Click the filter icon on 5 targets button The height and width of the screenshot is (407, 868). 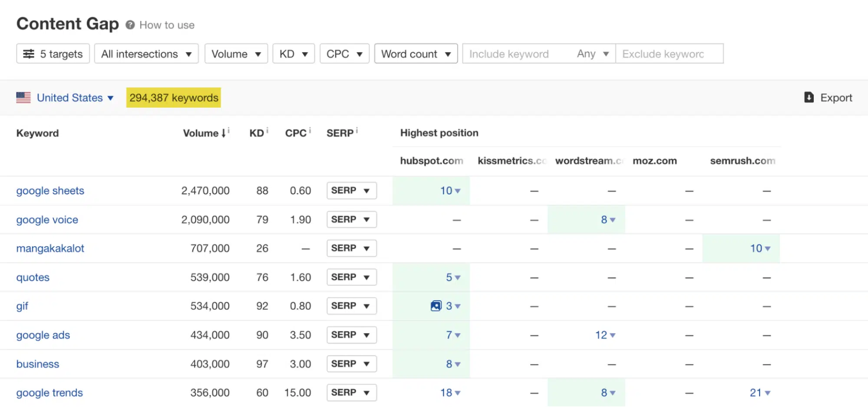29,53
